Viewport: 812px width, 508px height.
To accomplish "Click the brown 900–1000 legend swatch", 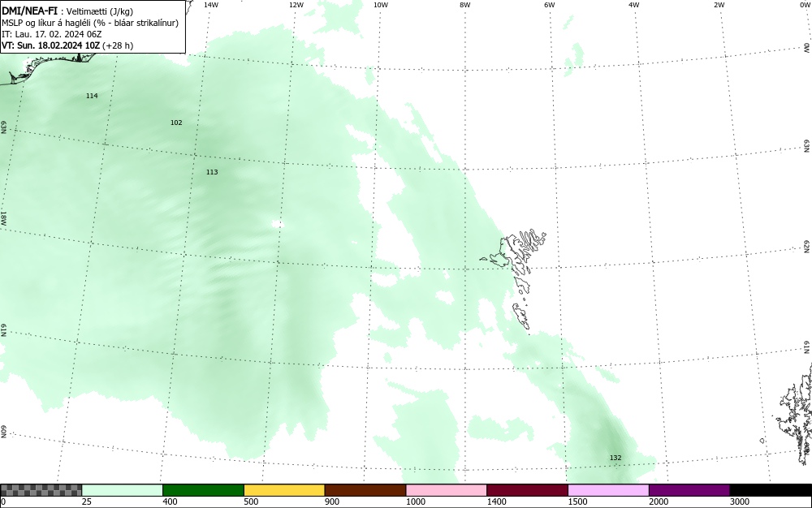I will click(365, 490).
